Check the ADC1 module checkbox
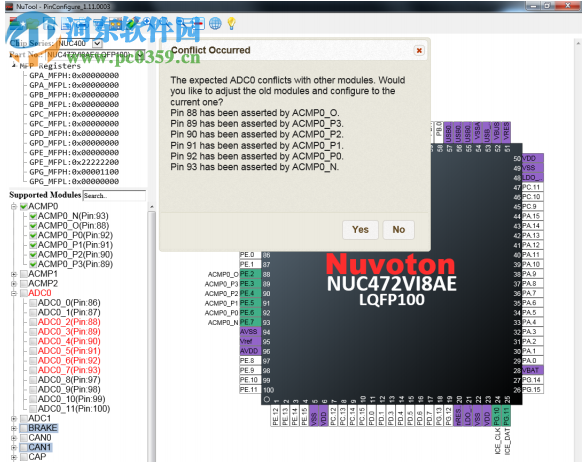This screenshot has width=586, height=468. point(24,419)
